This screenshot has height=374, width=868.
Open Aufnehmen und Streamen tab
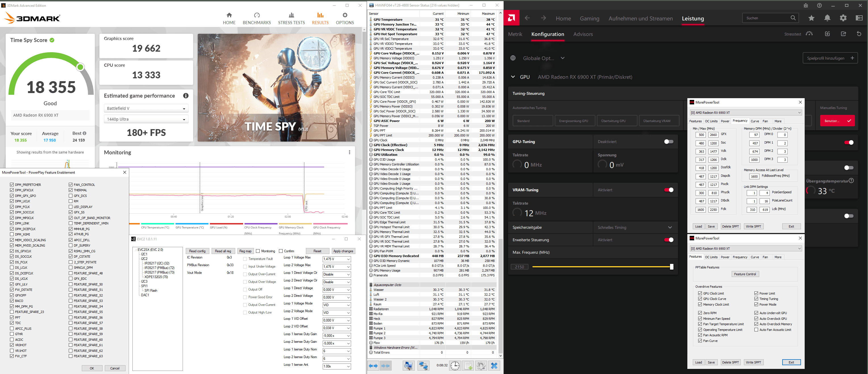640,18
